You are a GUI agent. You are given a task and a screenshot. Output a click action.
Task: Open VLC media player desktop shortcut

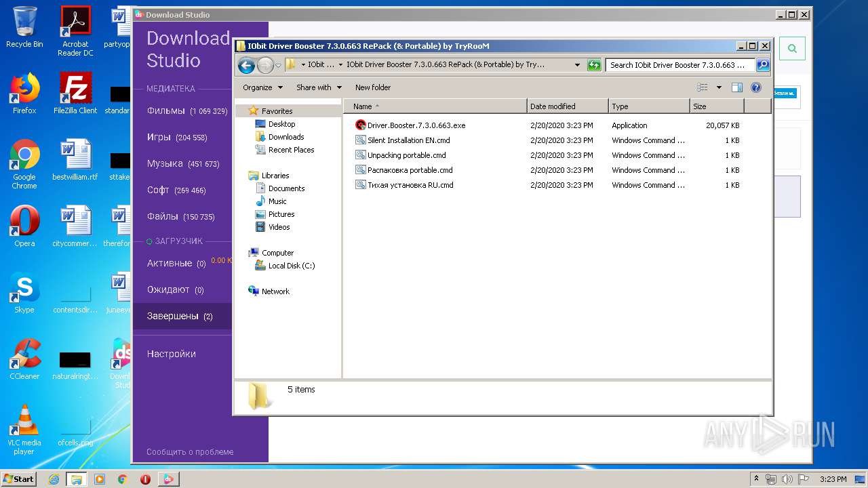[24, 430]
